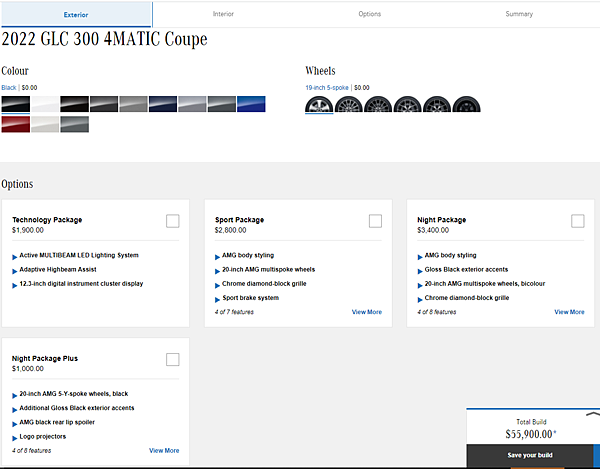Click the $55,900.00 total build price

tap(530, 434)
